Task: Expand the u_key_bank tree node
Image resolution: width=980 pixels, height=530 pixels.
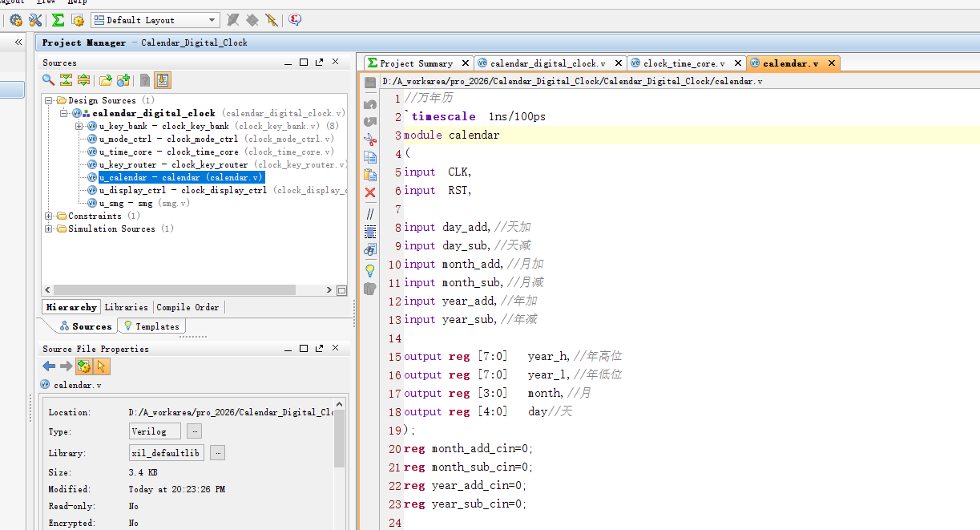Action: [x=79, y=126]
